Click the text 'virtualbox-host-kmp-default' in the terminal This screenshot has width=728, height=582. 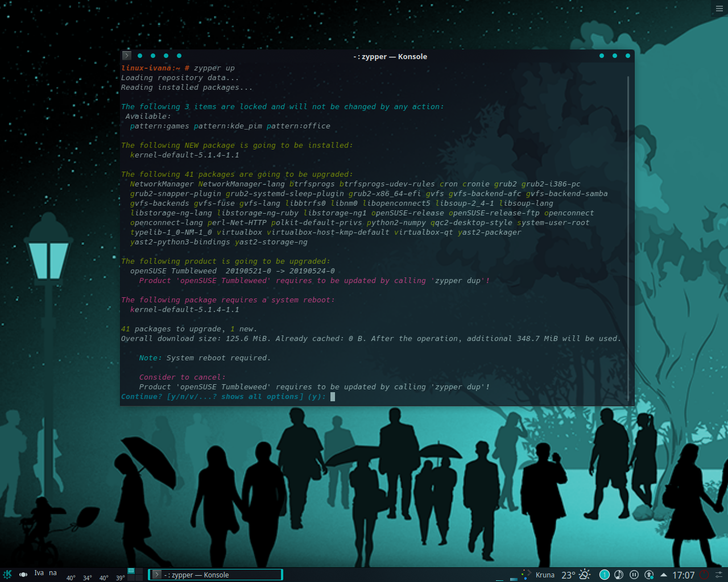[x=328, y=232]
